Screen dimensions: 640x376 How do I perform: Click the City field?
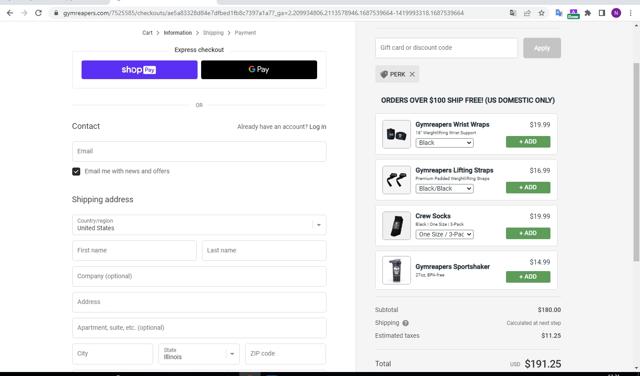click(x=112, y=354)
